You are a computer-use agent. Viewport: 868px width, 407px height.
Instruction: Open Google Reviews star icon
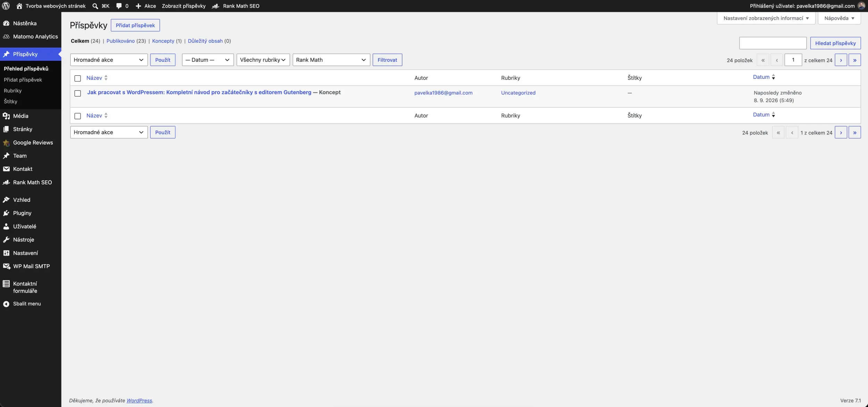click(x=6, y=143)
